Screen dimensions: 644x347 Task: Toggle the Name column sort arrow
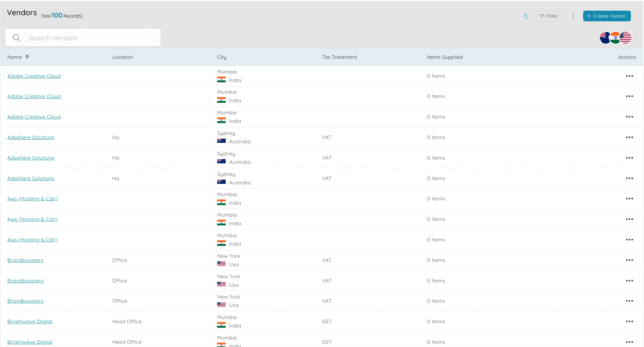tap(27, 57)
